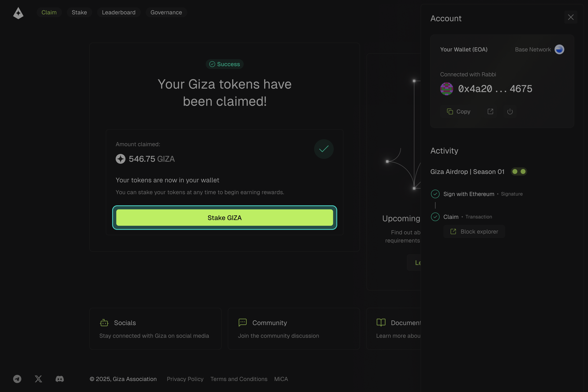Screen dimensions: 588x392
Task: Open Block explorer for the claim transaction
Action: 474,231
